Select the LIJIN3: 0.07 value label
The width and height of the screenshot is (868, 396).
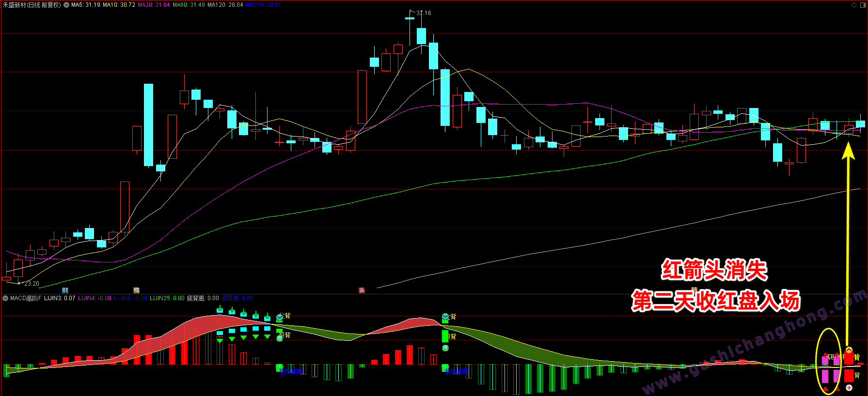point(60,298)
